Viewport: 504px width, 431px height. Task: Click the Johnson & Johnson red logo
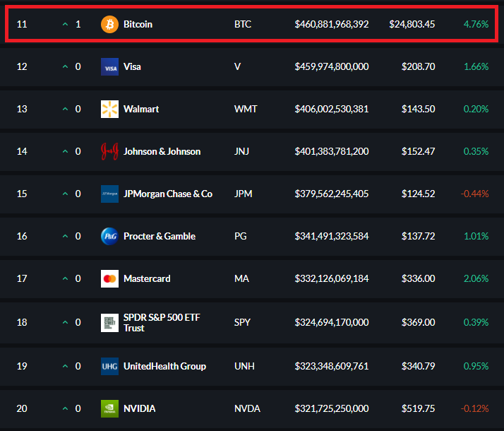(x=109, y=151)
